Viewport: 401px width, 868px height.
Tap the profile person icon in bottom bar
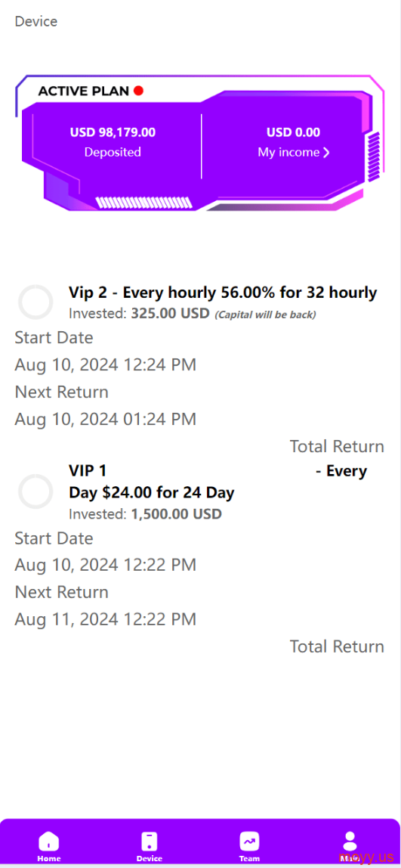[350, 841]
